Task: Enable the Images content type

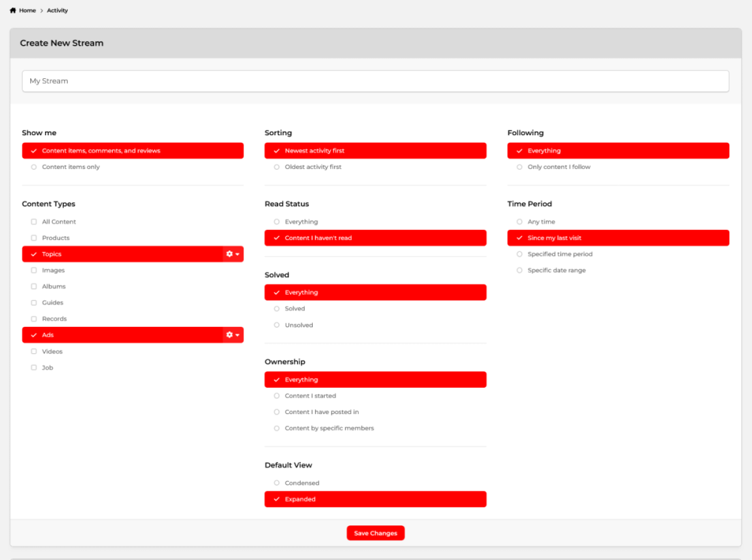Action: tap(33, 270)
